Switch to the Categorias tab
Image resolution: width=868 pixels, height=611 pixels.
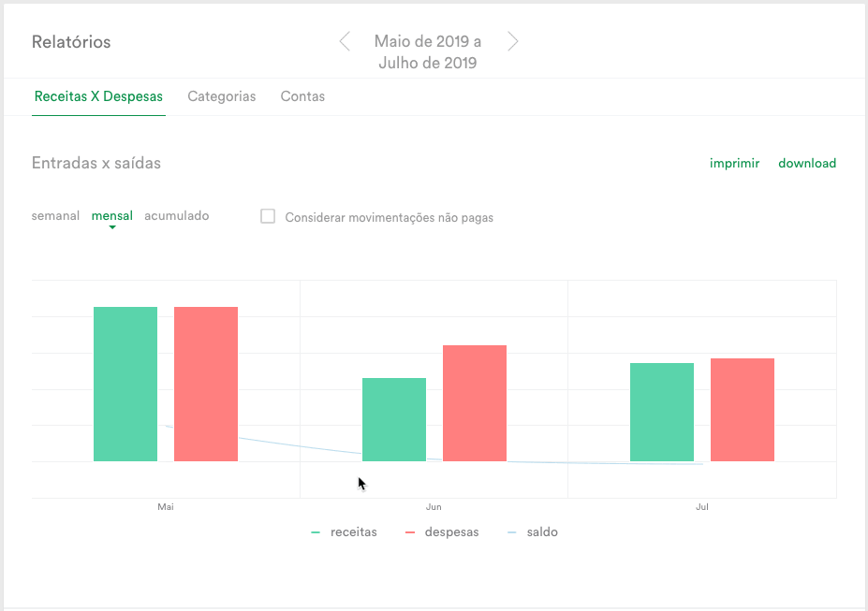(x=221, y=96)
